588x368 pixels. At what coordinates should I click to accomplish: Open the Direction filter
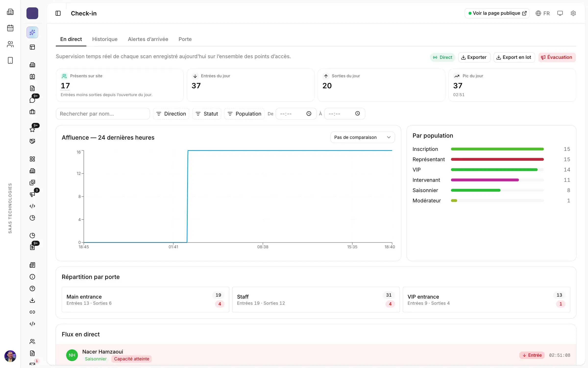(171, 114)
